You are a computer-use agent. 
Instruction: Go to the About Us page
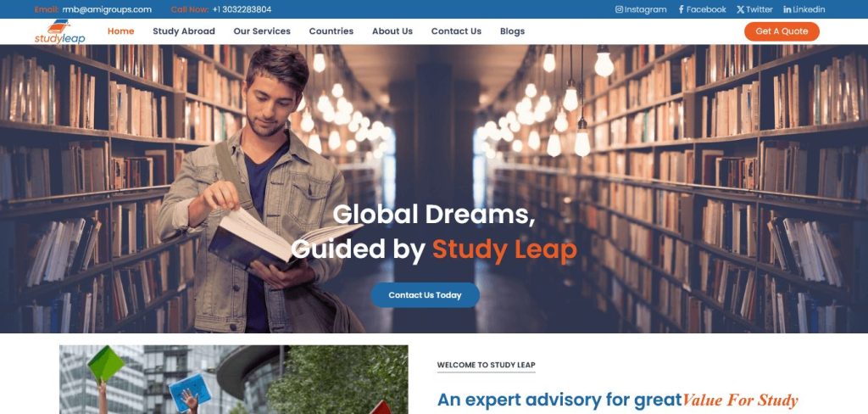[x=392, y=31]
